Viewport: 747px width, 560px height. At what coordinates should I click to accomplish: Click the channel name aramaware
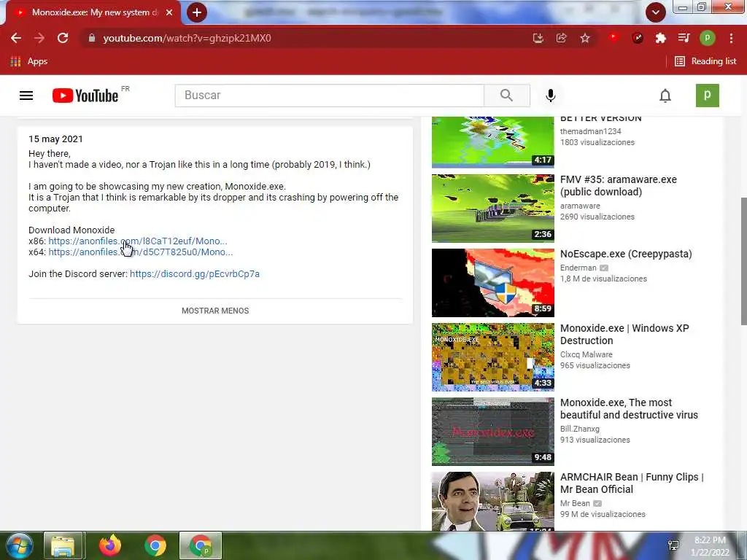click(580, 206)
